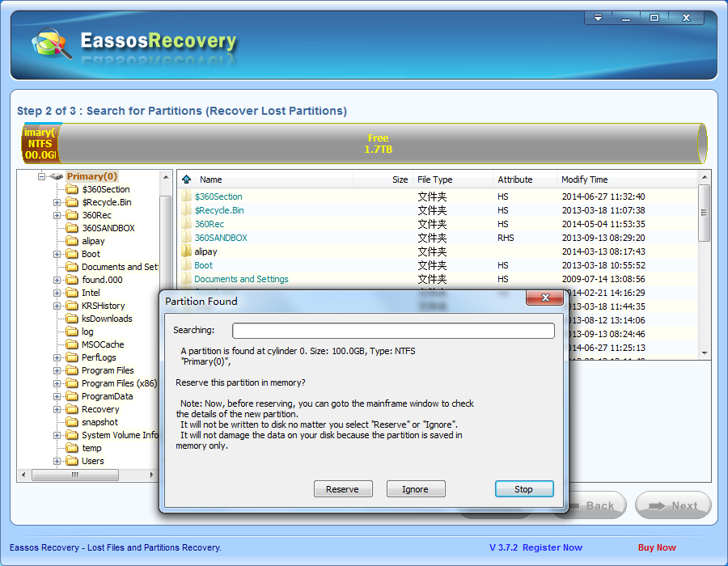Expand the System Volume Info tree node
This screenshot has width=728, height=566.
(57, 435)
